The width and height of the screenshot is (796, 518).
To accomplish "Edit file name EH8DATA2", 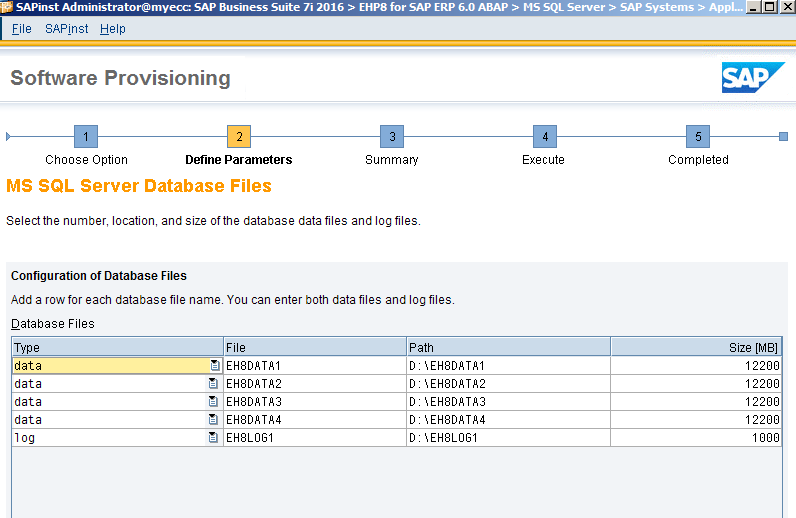I will 315,384.
